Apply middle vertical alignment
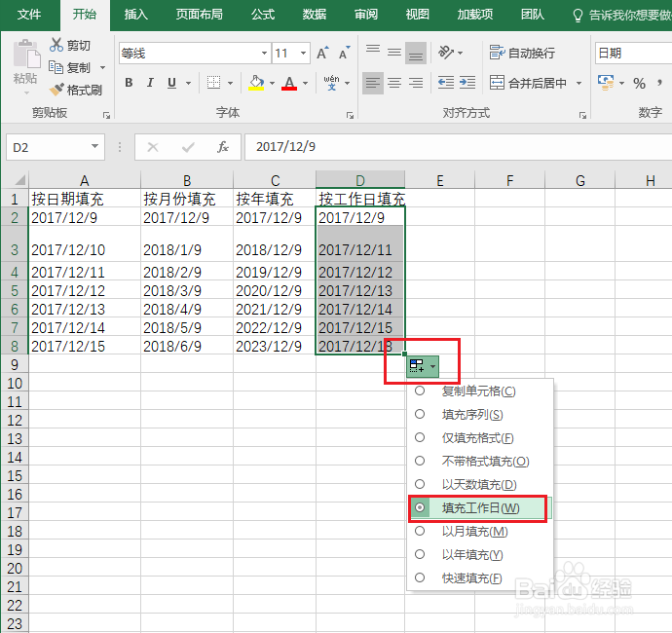The width and height of the screenshot is (672, 633). pos(394,53)
